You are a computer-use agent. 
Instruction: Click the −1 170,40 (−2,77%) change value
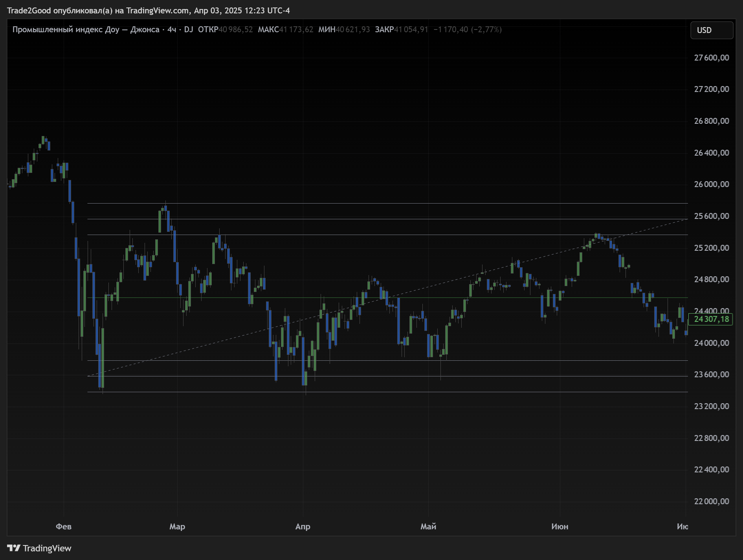pyautogui.click(x=467, y=29)
